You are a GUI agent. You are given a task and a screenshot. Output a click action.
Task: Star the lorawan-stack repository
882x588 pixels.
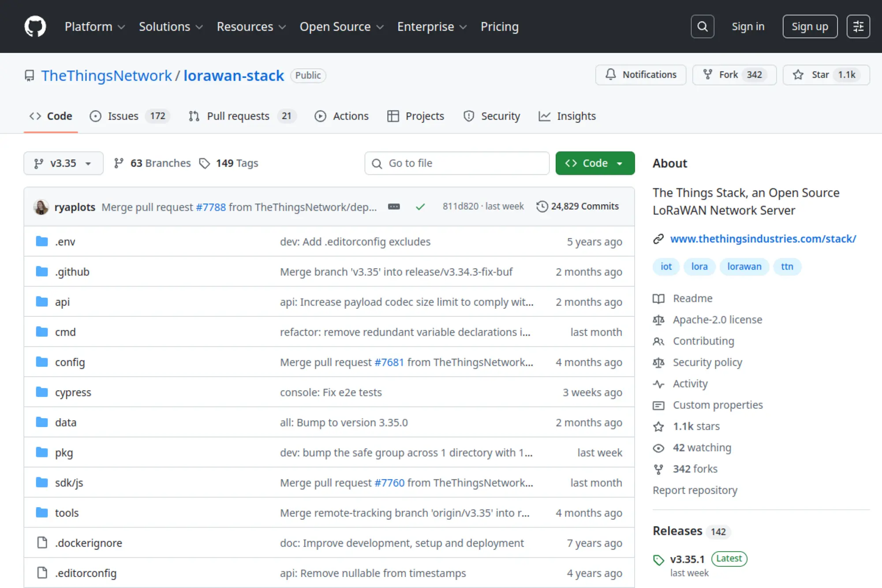click(x=826, y=75)
